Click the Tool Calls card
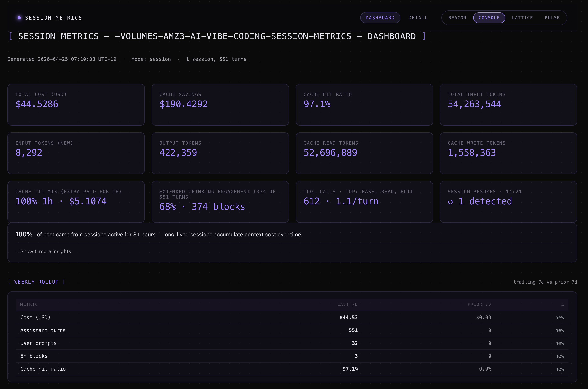The image size is (588, 389). (x=364, y=202)
